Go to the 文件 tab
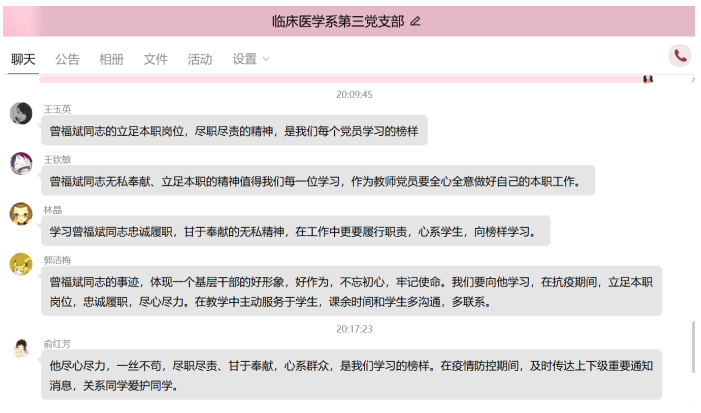701x413 pixels. tap(156, 59)
